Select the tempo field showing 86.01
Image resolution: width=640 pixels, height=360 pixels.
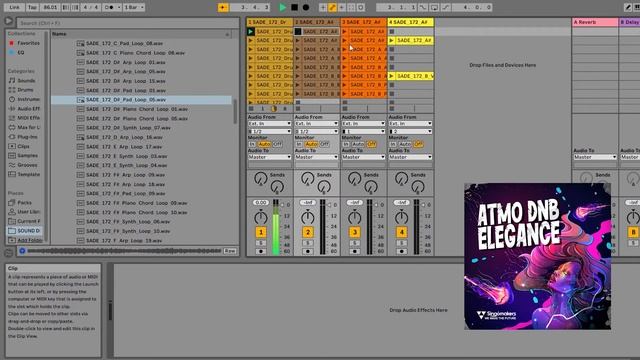[50, 7]
